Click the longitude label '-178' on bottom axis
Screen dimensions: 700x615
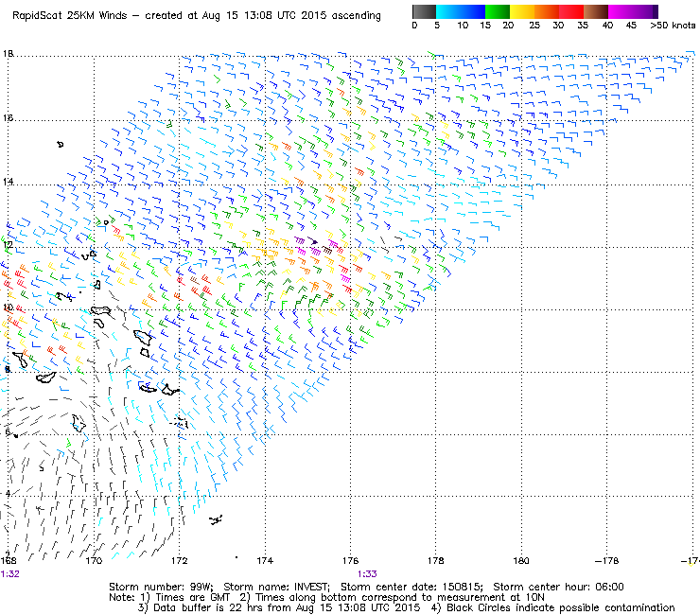coord(606,560)
